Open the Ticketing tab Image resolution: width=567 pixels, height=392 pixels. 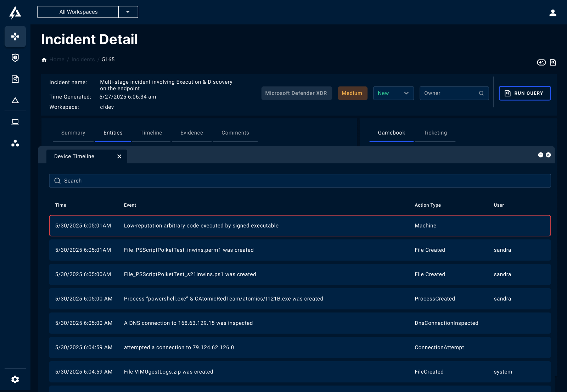(x=435, y=133)
